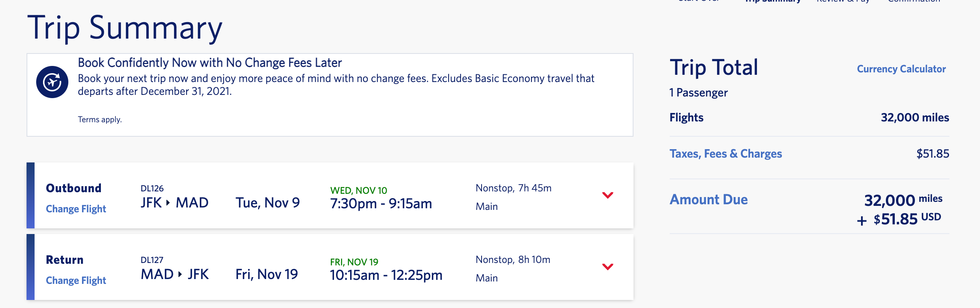Click the DL126 flight number
The width and height of the screenshot is (980, 308).
pos(152,189)
